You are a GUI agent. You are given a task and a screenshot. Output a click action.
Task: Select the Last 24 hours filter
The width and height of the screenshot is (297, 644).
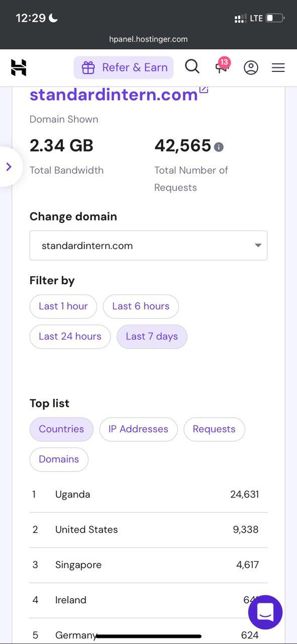click(70, 337)
